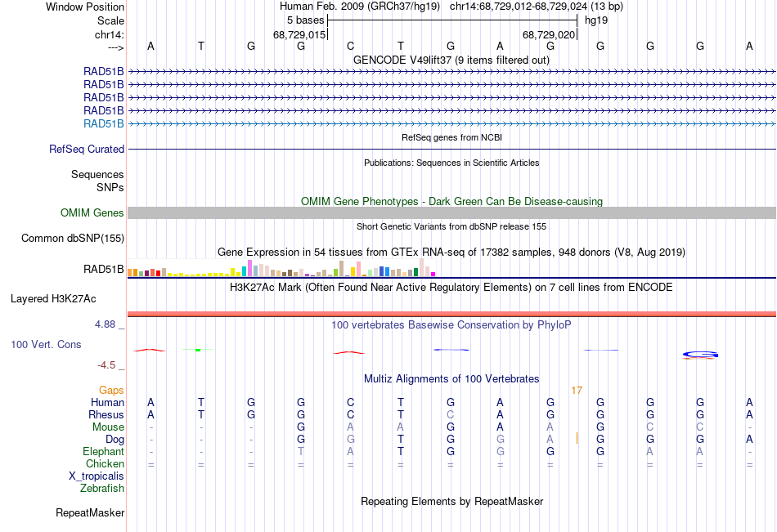Click the blue looped PhyloP conservation mark
The image size is (777, 532).
pos(700,354)
